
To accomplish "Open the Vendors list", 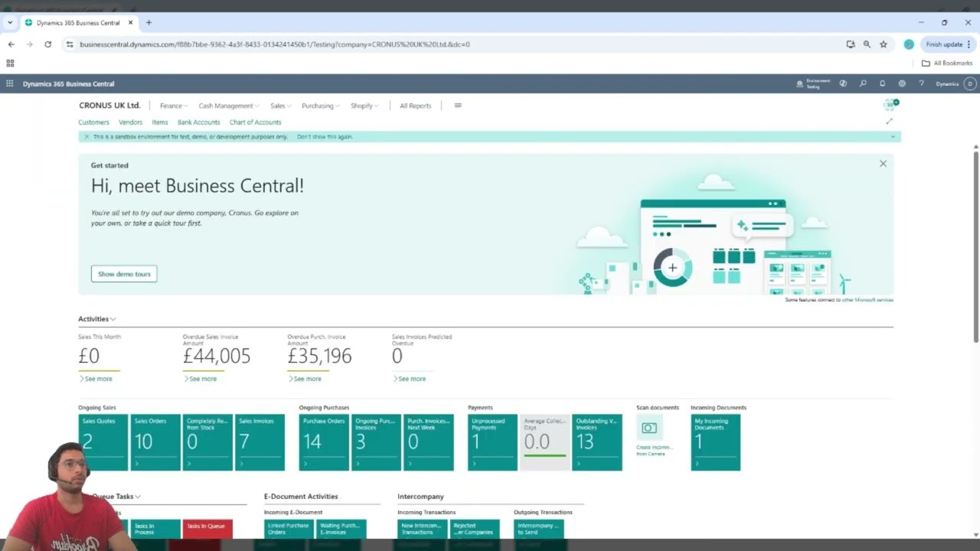I will pos(130,122).
